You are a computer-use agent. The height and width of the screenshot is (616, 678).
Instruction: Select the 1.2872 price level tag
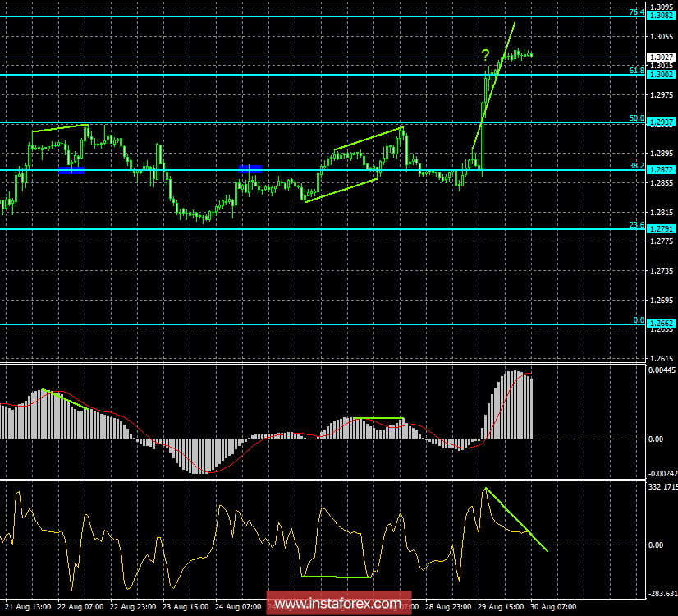tap(662, 171)
